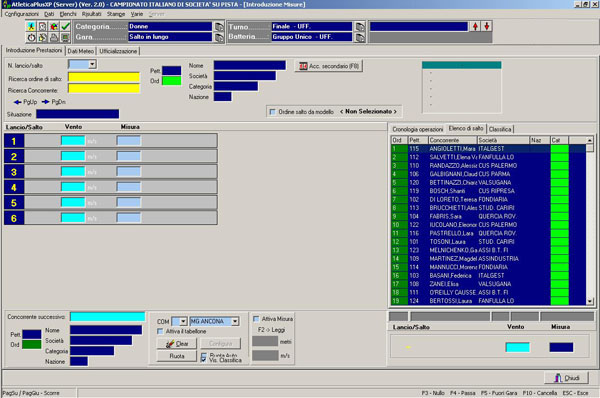Screen dimensions: 600x398
Task: Select FABRIS,Sara row in jump list
Action: 488,216
